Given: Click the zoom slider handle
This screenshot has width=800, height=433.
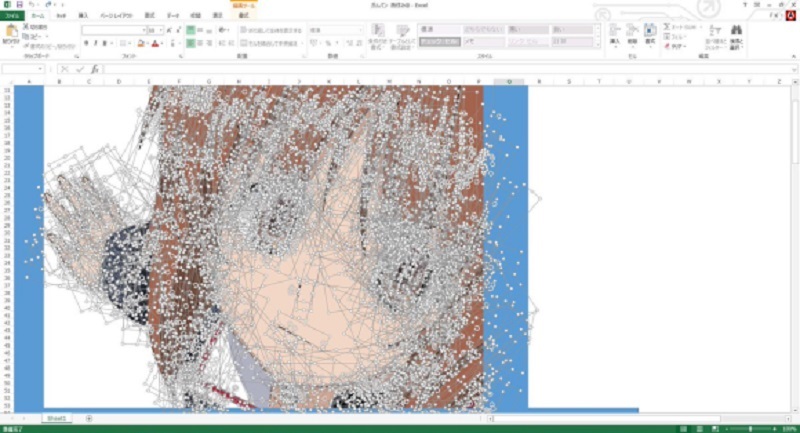Looking at the screenshot, I should click(750, 429).
